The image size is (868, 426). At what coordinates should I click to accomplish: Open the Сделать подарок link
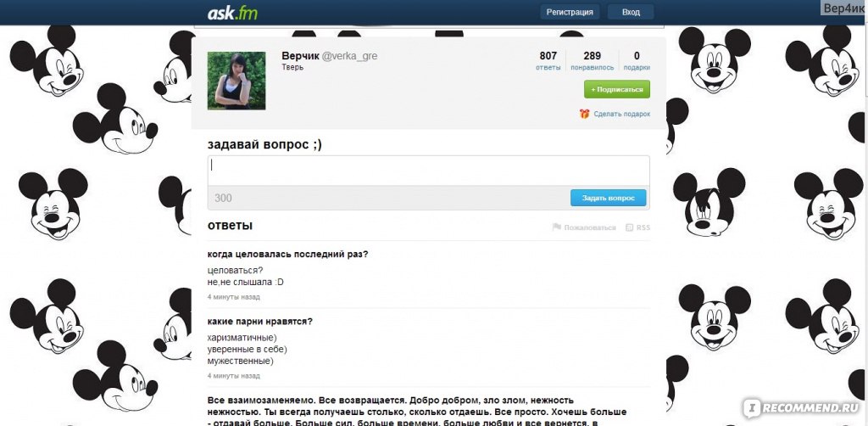621,114
